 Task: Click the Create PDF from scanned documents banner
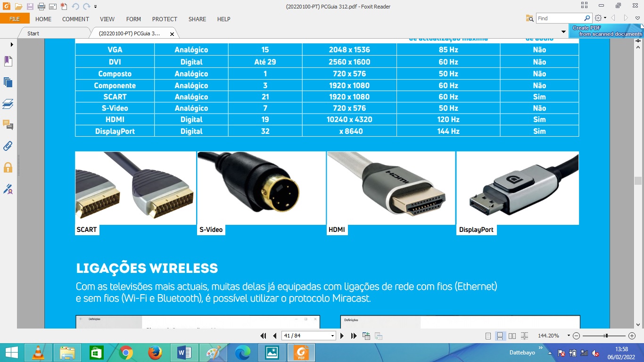pos(606,31)
